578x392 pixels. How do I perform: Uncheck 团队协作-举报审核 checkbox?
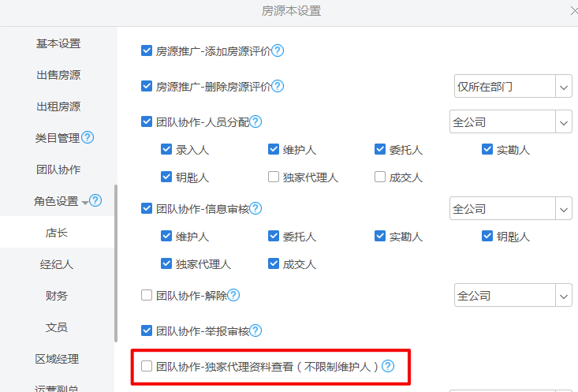(147, 330)
